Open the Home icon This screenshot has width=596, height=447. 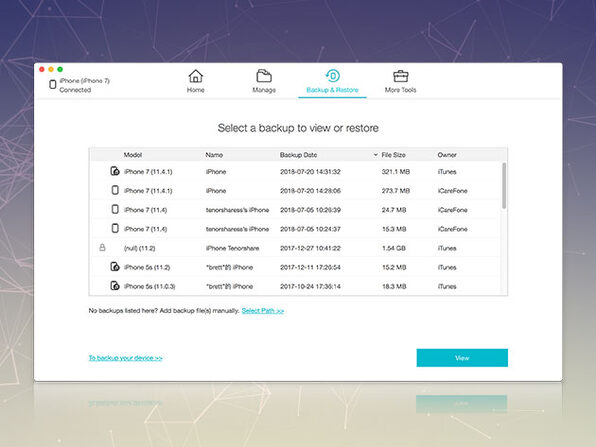coord(195,76)
